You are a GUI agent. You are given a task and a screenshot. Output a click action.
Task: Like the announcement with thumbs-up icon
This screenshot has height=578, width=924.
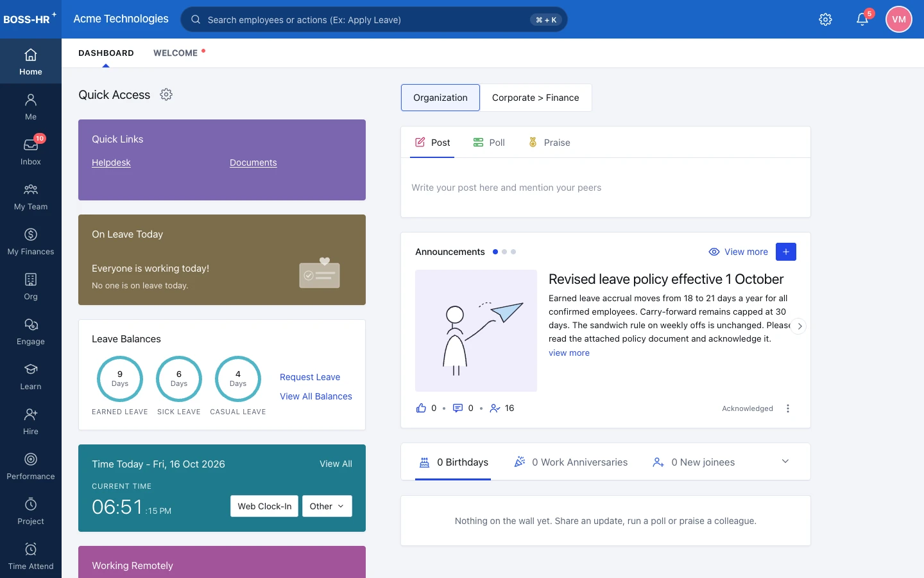click(x=422, y=408)
